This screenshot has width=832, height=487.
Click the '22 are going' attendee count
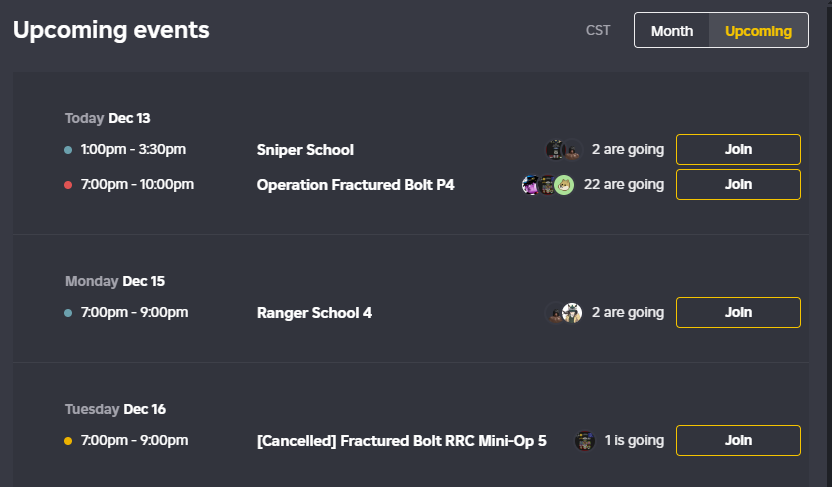624,185
